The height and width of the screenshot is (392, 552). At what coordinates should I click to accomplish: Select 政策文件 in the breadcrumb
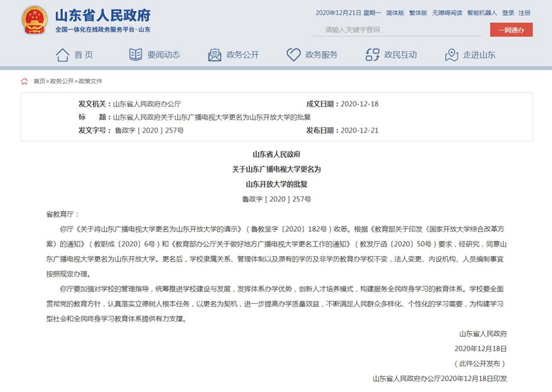pyautogui.click(x=90, y=81)
